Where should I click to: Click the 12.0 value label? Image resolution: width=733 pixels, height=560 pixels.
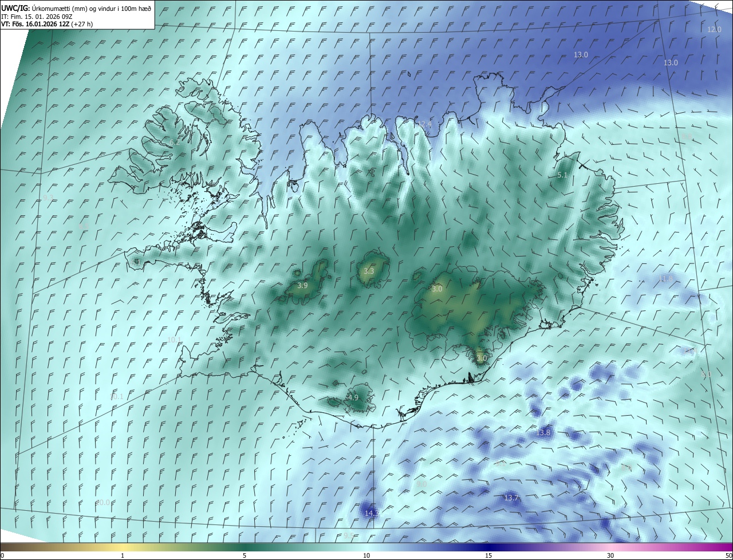tap(714, 29)
